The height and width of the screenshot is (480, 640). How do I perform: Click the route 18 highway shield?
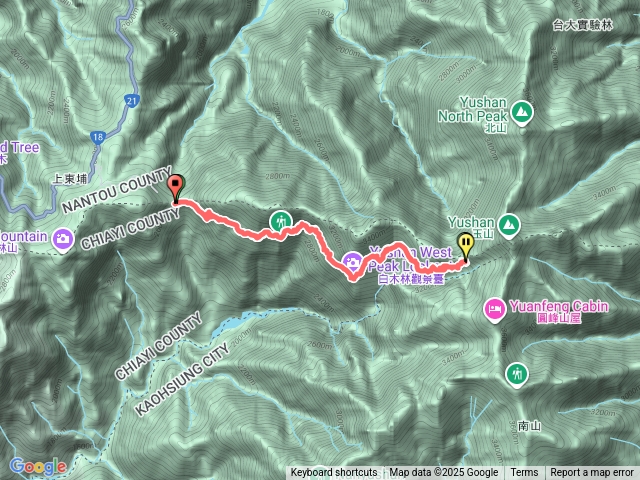98,137
